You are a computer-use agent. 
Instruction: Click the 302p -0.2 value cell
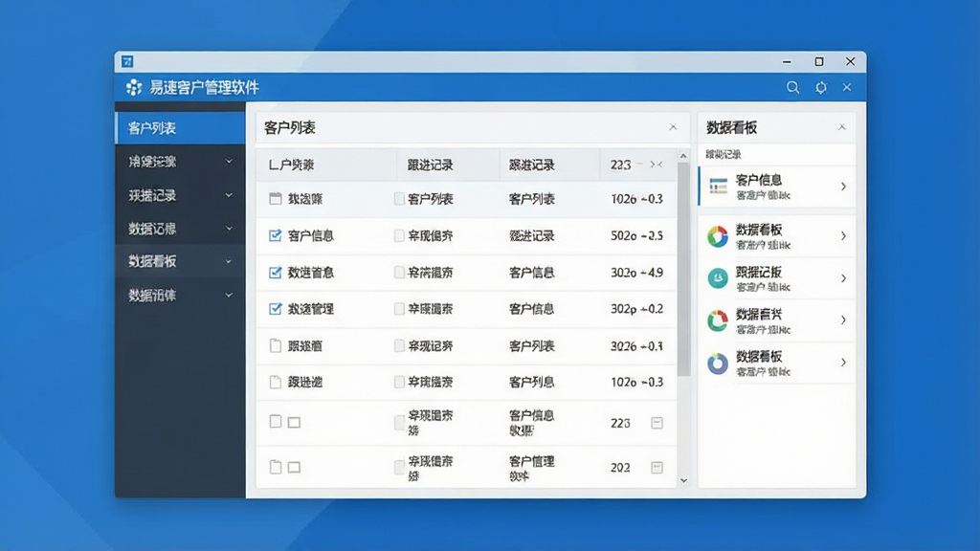tap(636, 309)
